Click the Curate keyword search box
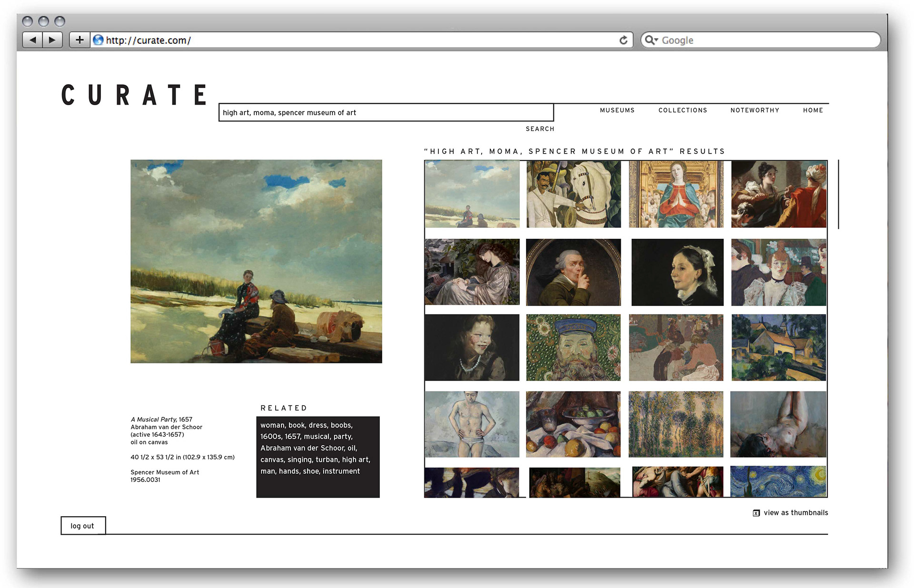The height and width of the screenshot is (588, 914). [x=386, y=112]
